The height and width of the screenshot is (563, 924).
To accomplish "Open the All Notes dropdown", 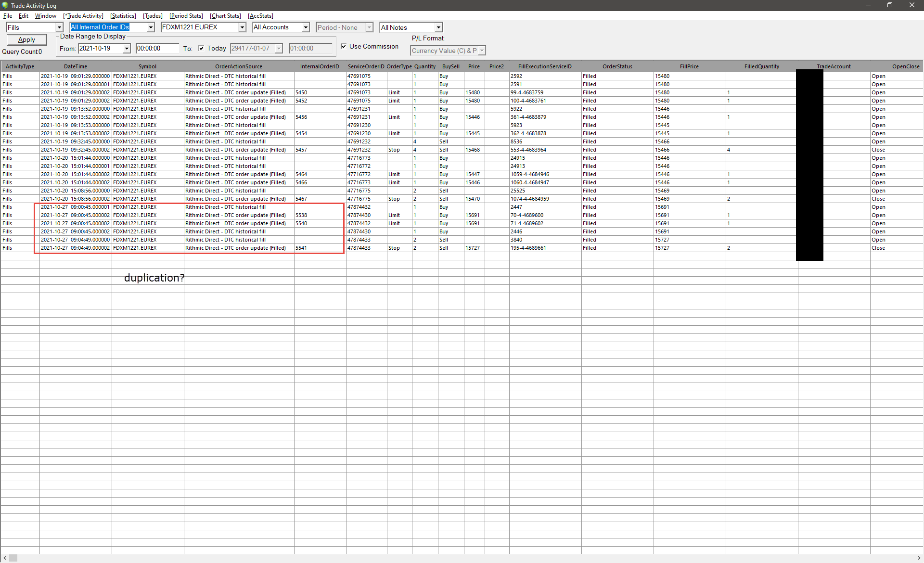I will (438, 27).
